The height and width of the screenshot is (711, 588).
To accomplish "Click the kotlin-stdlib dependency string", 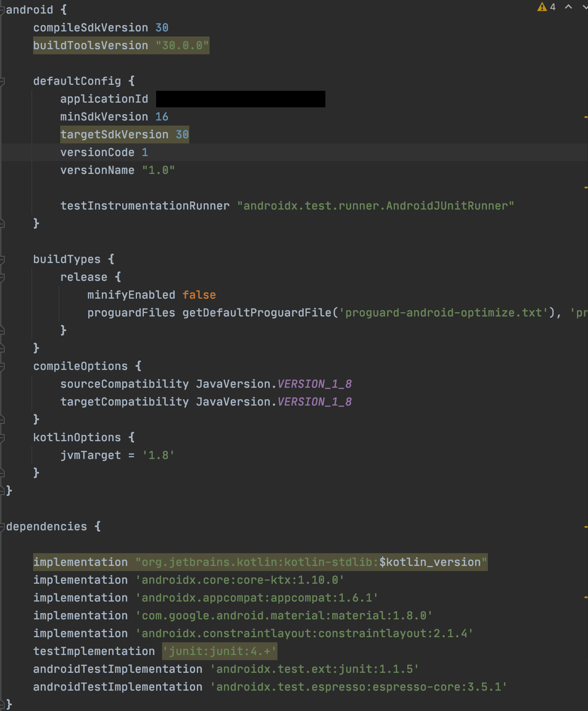I will [x=311, y=562].
